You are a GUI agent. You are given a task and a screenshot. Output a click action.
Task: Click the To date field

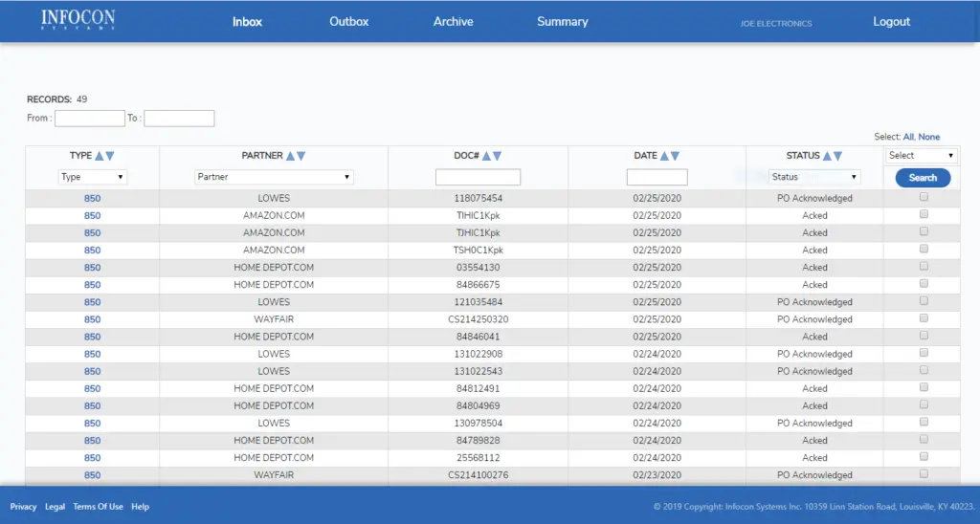pyautogui.click(x=179, y=118)
